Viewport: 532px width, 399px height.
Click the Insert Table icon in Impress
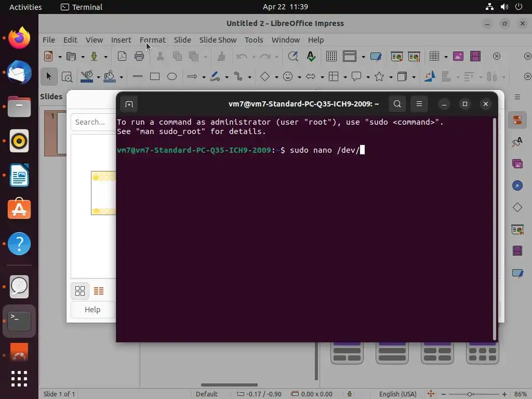(x=434, y=56)
